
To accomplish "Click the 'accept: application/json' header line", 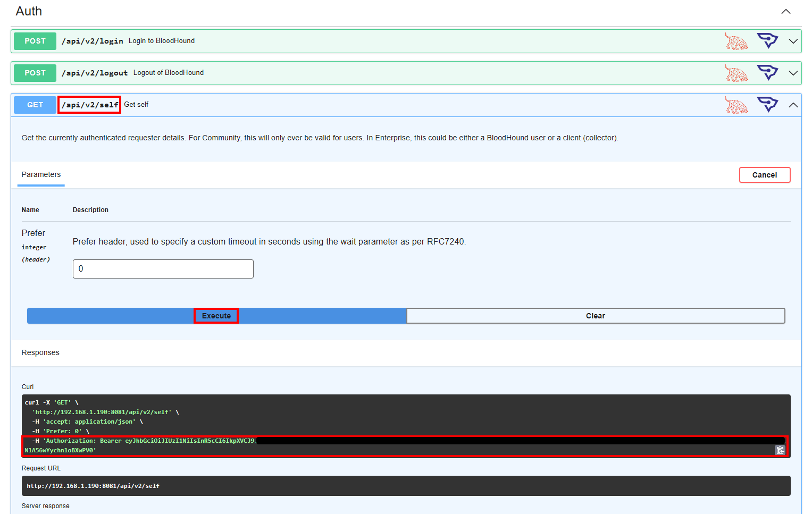I will (88, 422).
